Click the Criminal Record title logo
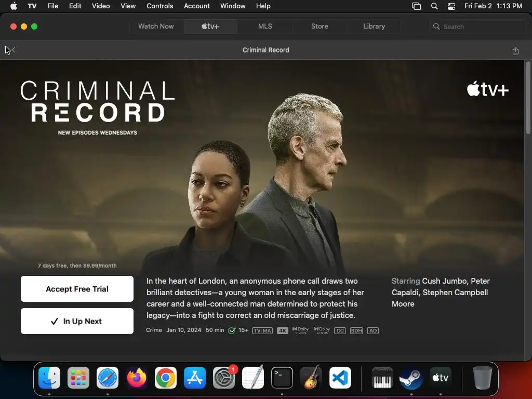Image resolution: width=532 pixels, height=399 pixels. (x=97, y=101)
